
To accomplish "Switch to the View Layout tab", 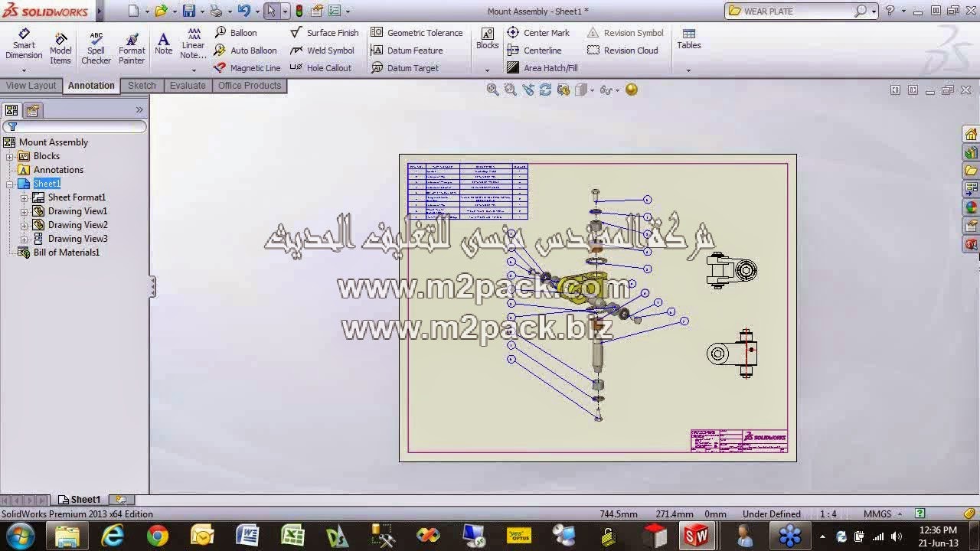I will 31,86.
